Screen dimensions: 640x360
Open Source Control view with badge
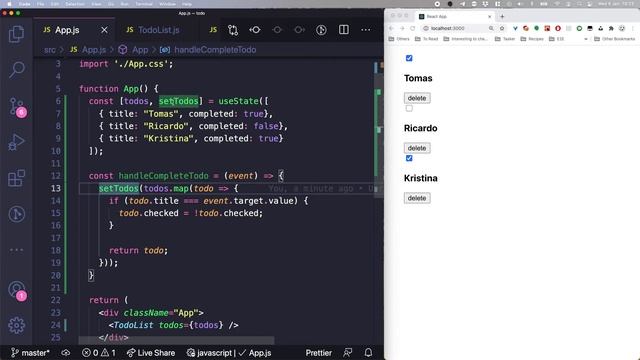pos(17,107)
